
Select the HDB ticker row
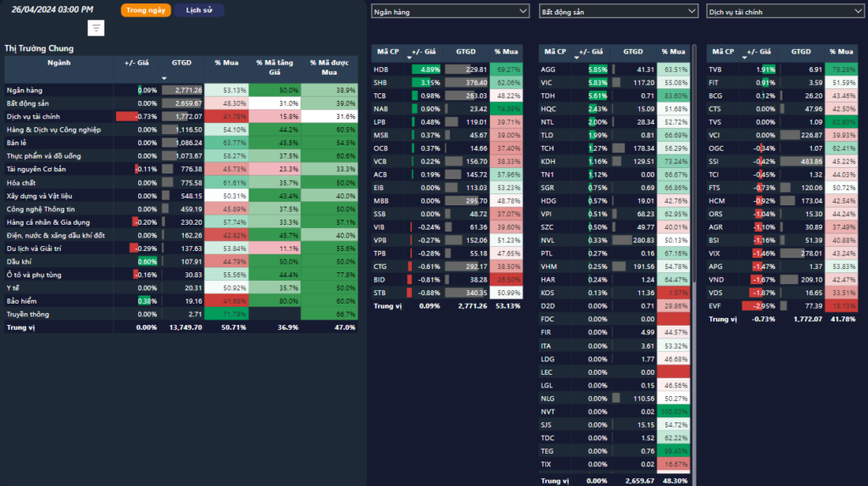[x=381, y=70]
